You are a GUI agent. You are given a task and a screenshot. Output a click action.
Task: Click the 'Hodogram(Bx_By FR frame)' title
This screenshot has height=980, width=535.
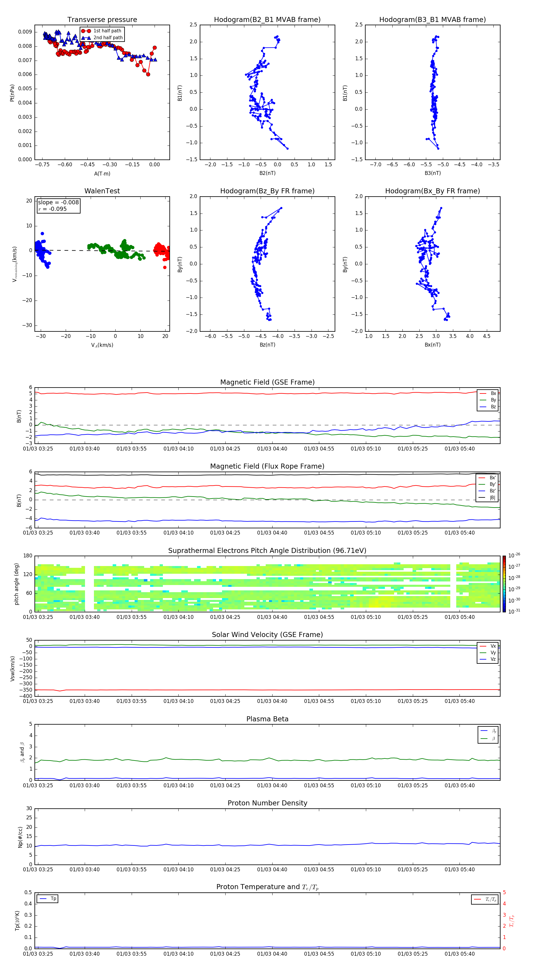click(x=432, y=191)
